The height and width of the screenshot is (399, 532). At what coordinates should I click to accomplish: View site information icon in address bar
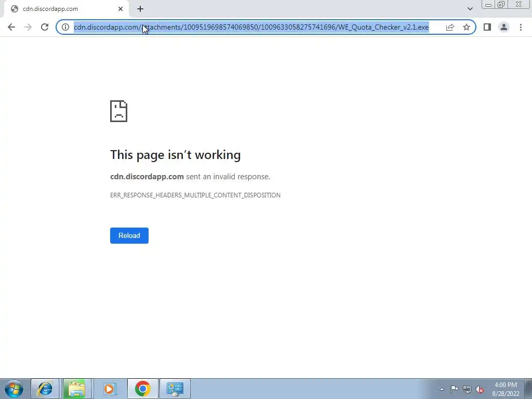(65, 27)
